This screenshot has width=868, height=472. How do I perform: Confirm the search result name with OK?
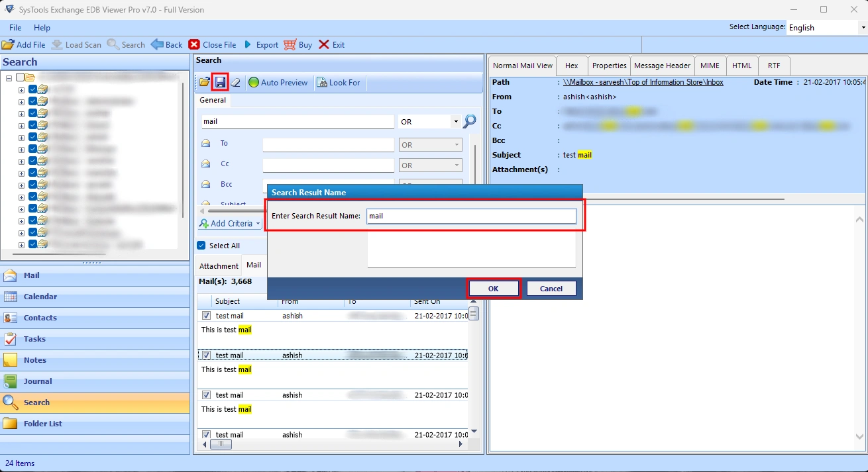click(x=494, y=289)
